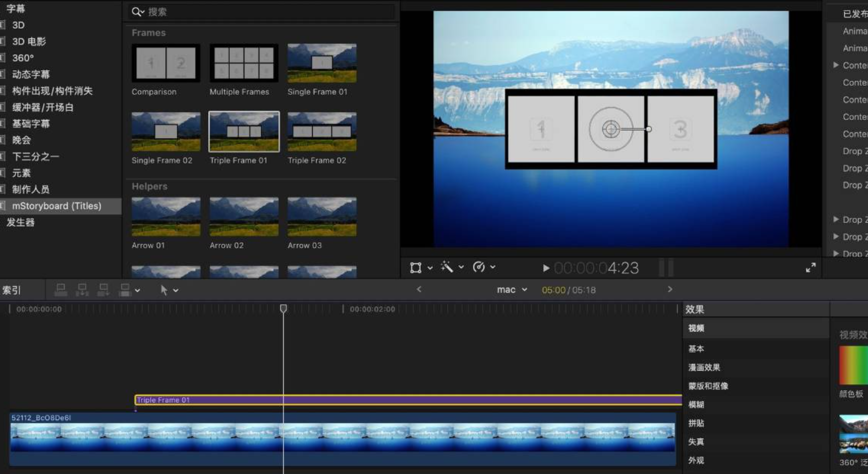
Task: Play the video in the viewer
Action: click(x=546, y=268)
